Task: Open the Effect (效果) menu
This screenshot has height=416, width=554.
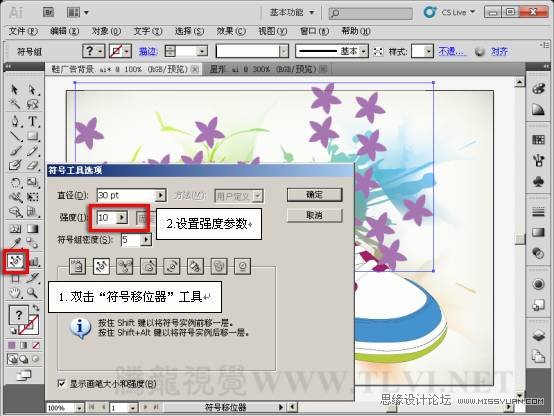Action: pyautogui.click(x=231, y=31)
